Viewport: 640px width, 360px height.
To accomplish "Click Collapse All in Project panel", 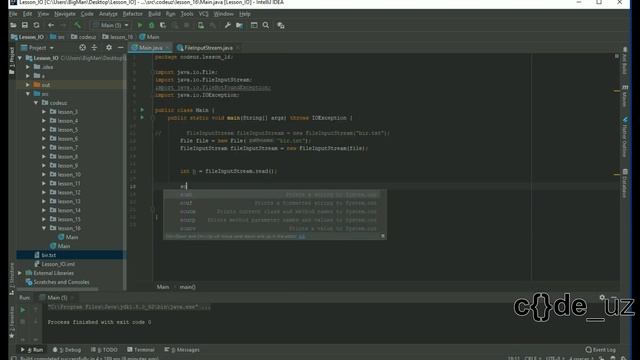I will click(94, 48).
